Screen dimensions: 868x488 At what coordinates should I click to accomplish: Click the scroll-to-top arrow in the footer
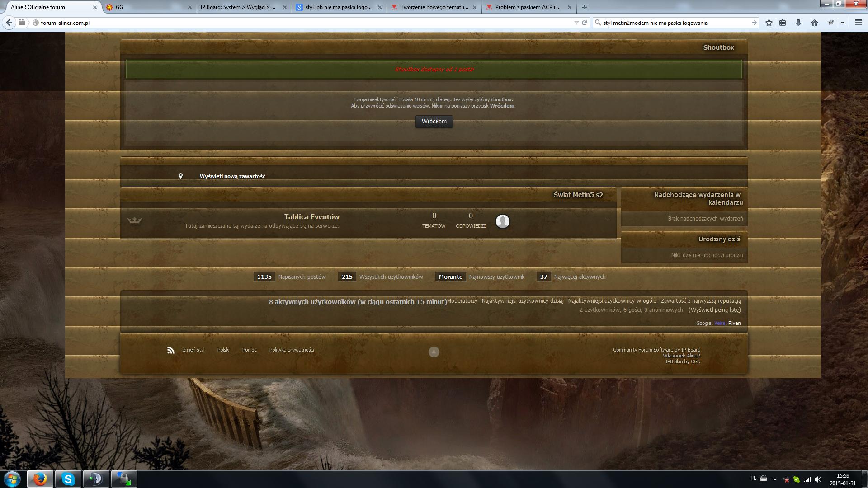[x=434, y=352]
